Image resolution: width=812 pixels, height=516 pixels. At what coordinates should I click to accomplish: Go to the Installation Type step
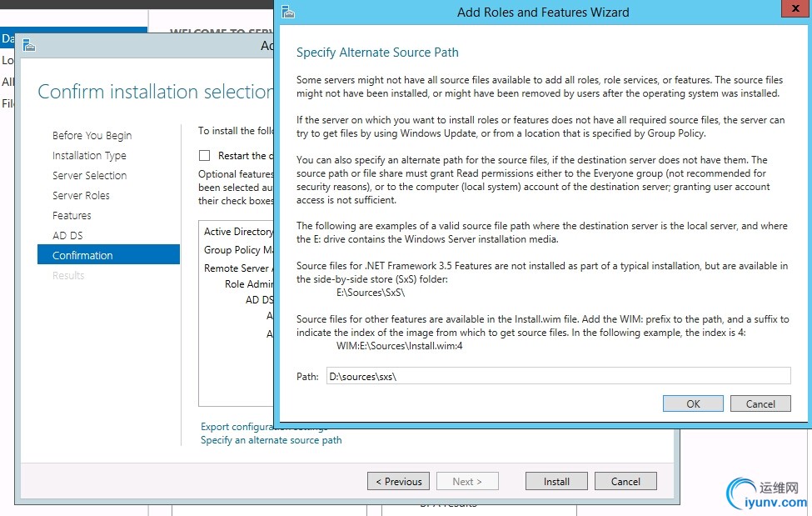point(89,156)
